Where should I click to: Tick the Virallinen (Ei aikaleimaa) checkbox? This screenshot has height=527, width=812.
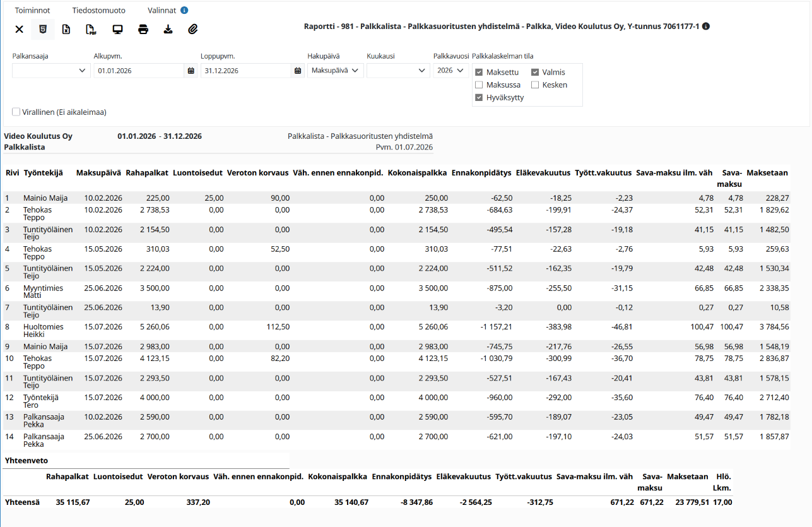click(x=16, y=112)
